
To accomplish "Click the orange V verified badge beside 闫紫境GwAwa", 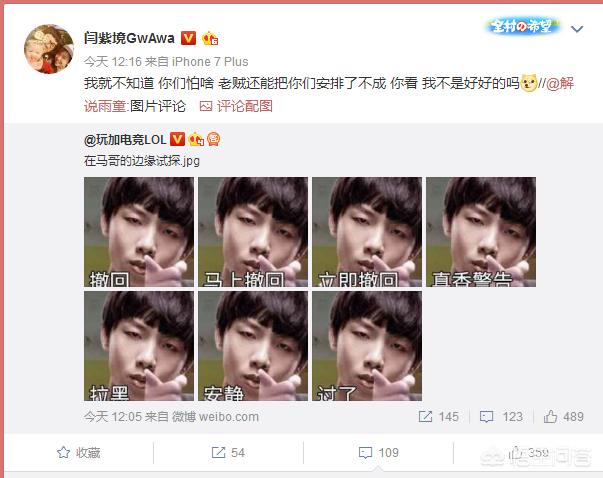I will click(x=188, y=38).
